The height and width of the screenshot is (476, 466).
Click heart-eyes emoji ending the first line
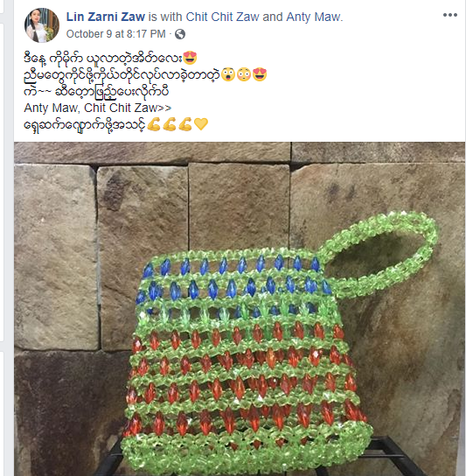190,58
